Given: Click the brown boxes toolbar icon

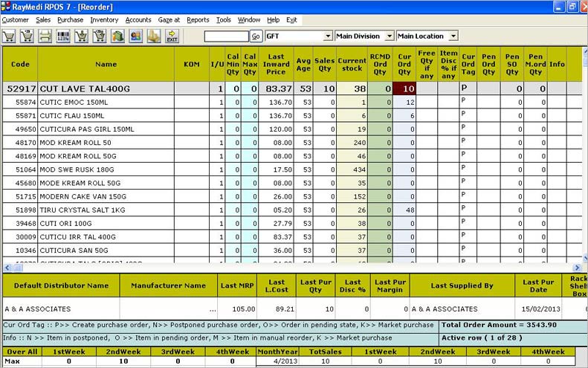Looking at the screenshot, I should click(154, 36).
